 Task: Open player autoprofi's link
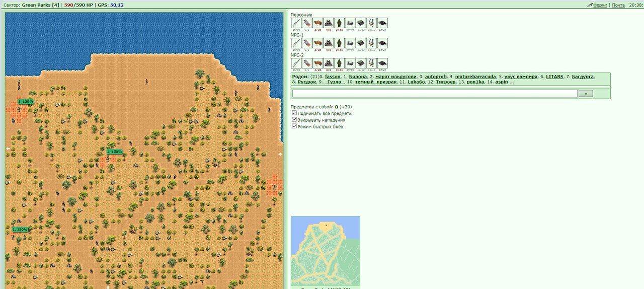(436, 77)
